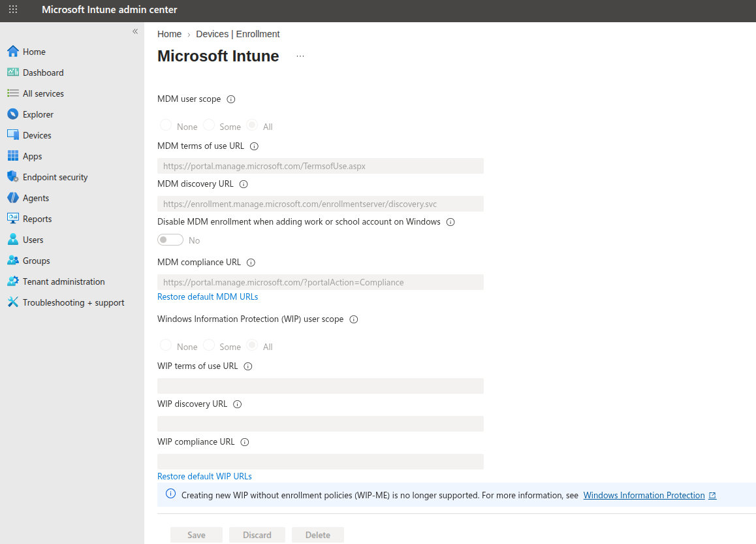Show info for MDM discovery URL
The image size is (756, 544).
coord(244,184)
